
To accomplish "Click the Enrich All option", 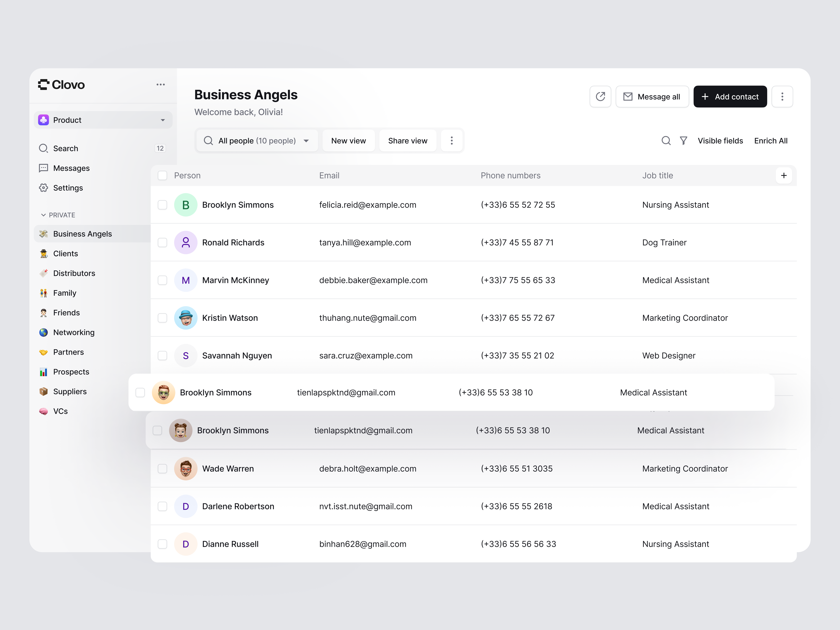I will pos(771,141).
